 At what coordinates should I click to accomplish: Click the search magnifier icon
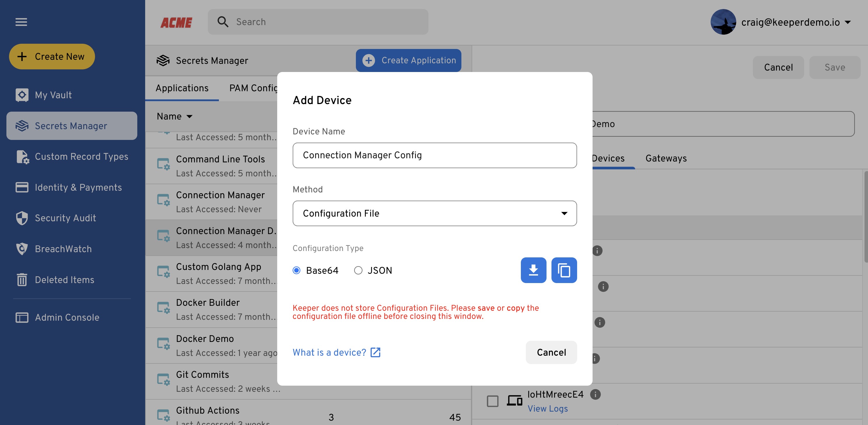pos(223,22)
